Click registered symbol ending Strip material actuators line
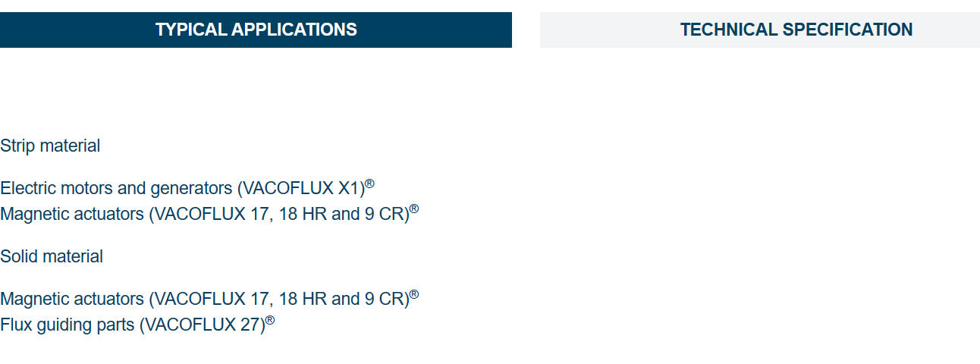The width and height of the screenshot is (980, 364). [414, 209]
